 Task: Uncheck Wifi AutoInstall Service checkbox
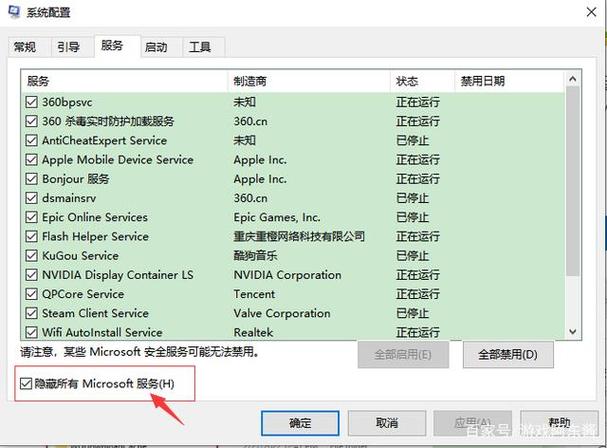[31, 332]
